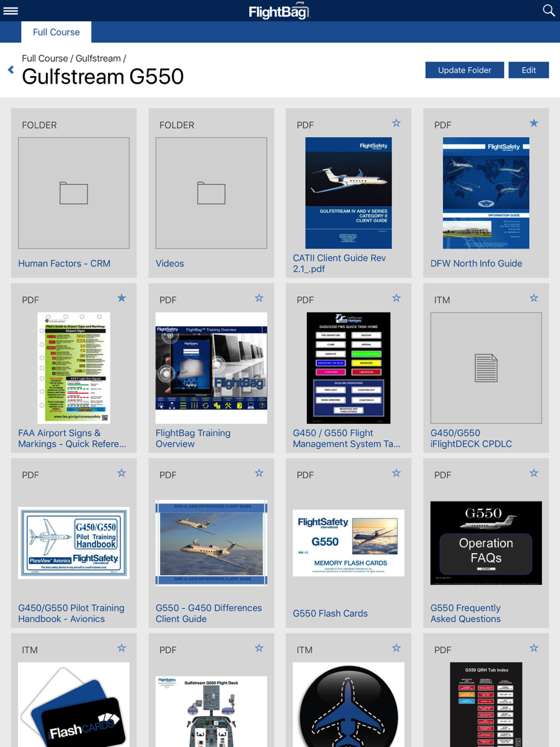Screen dimensions: 560x747
Task: Open the FMS Quick Task Home thumbnail
Action: click(348, 368)
